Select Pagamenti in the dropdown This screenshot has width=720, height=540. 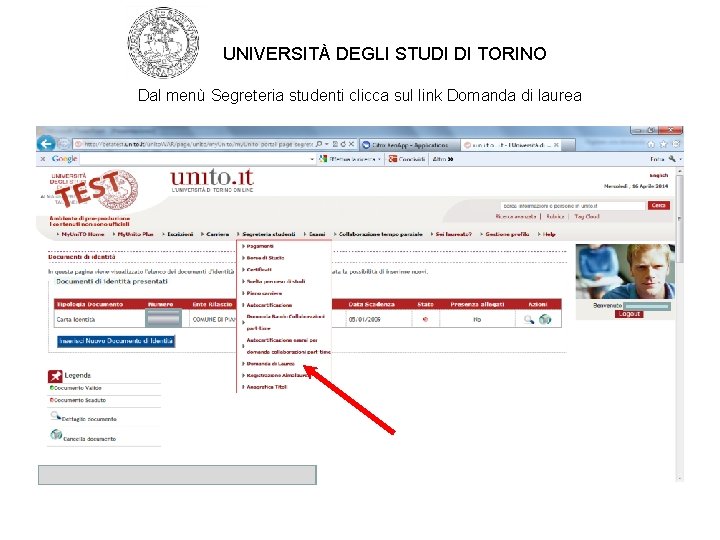click(x=260, y=247)
